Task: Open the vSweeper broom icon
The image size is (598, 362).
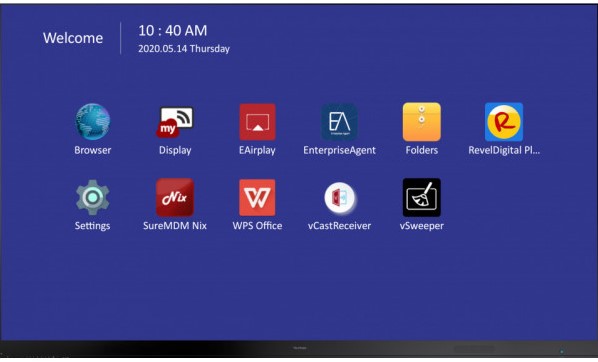Action: [421, 197]
